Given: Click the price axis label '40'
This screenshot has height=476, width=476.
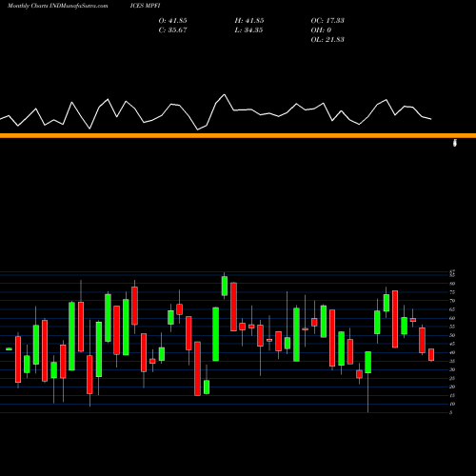Looking at the screenshot, I should [452, 352].
